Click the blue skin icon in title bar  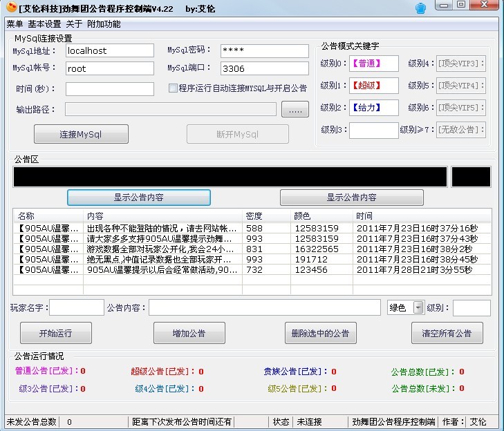pos(420,8)
